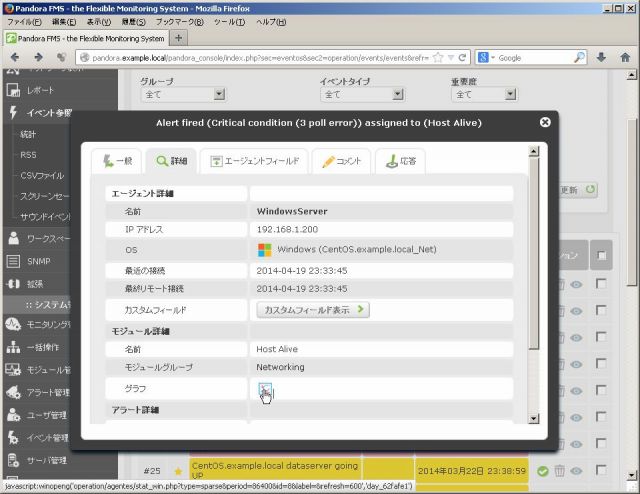Viewport: 640px width, 494px height.
Task: Toggle the select-all events checkbox in header
Action: (x=601, y=256)
